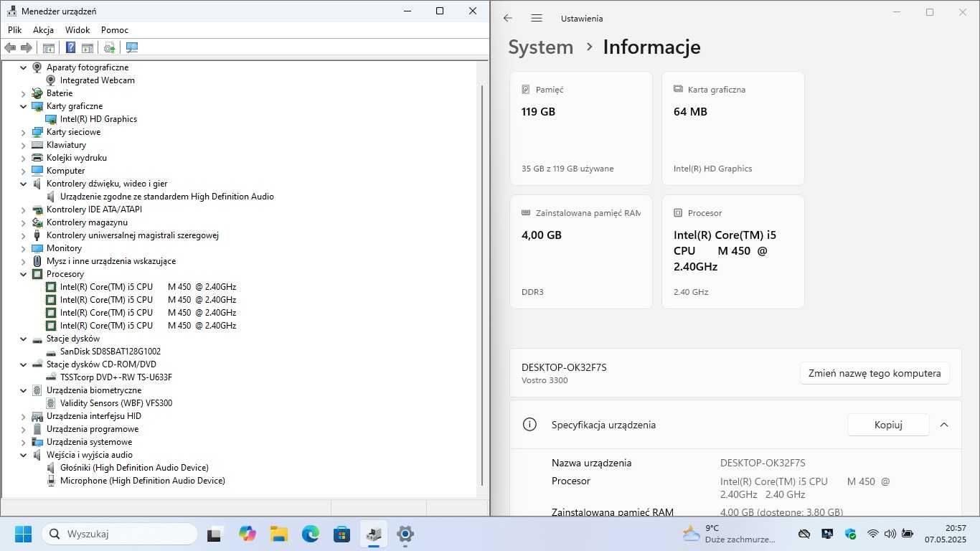Screen dimensions: 980x551
Task: Click the Kontrolery magazynu icon
Action: (37, 222)
